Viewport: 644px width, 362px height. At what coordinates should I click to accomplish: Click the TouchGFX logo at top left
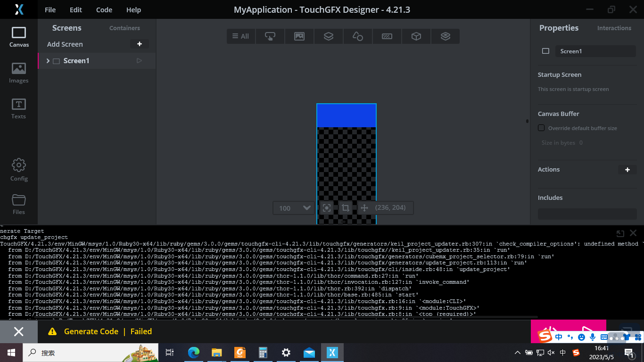tap(19, 9)
